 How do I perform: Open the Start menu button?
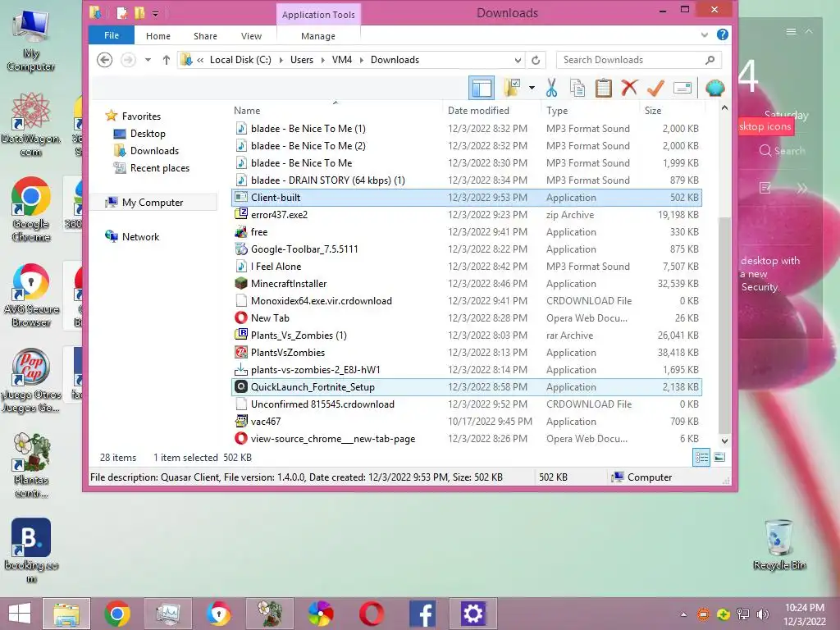(x=20, y=614)
